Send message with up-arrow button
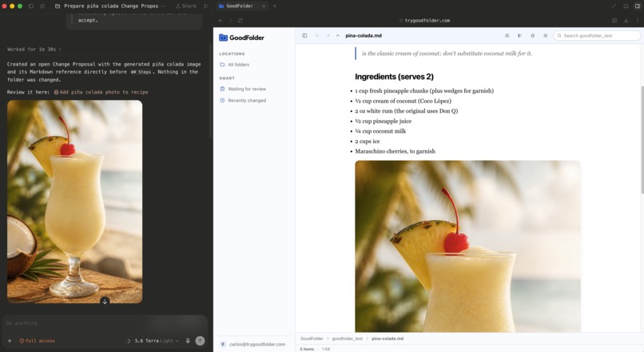This screenshot has width=644, height=352. (200, 341)
